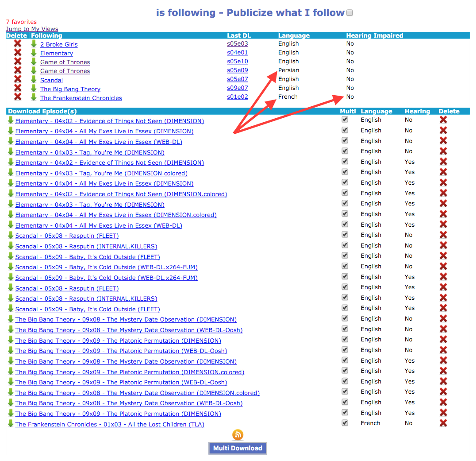Screen dimensions: 476x461
Task: Click green download arrow next to Scandal show
Action: point(34,80)
